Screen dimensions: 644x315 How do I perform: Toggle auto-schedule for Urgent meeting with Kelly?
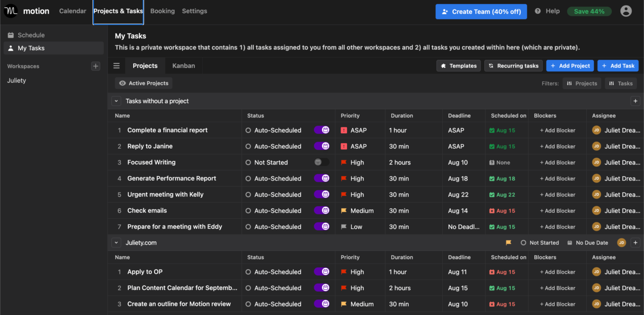[322, 194]
